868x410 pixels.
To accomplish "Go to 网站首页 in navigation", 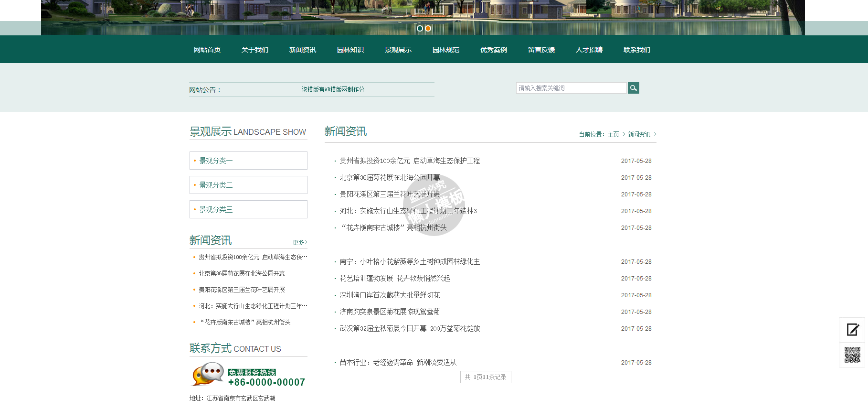I will [207, 50].
